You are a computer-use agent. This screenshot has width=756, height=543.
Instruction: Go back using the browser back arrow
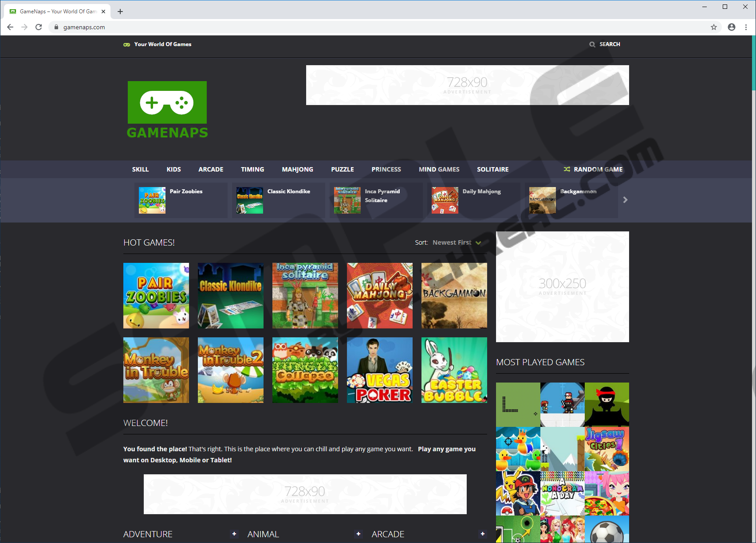pyautogui.click(x=10, y=27)
